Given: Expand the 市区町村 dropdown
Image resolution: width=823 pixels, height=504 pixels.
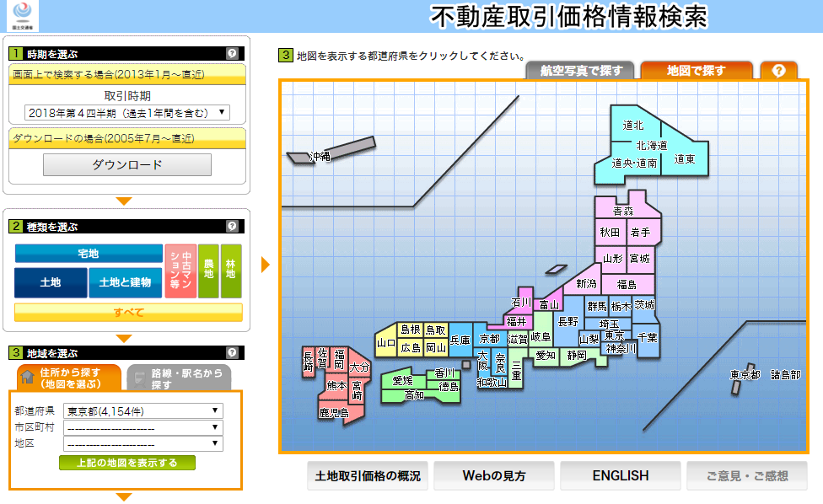Looking at the screenshot, I should [143, 427].
